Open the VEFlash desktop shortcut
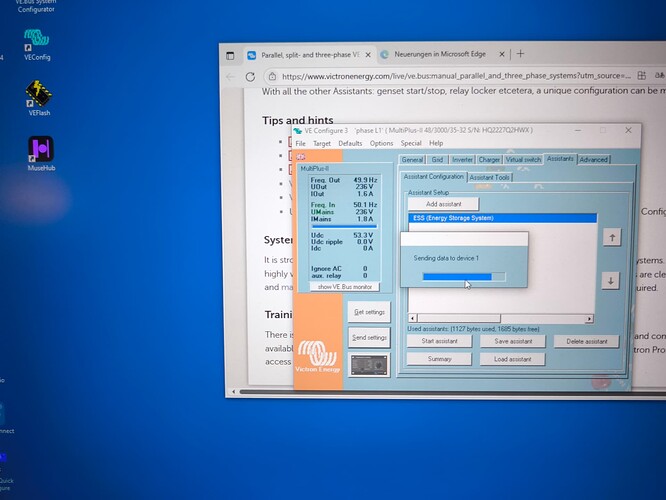 (x=38, y=98)
